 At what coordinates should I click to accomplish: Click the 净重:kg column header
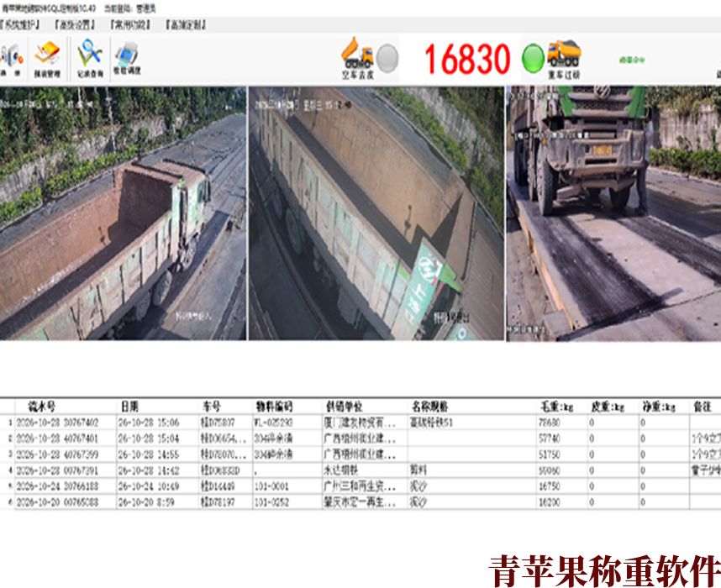pos(659,407)
